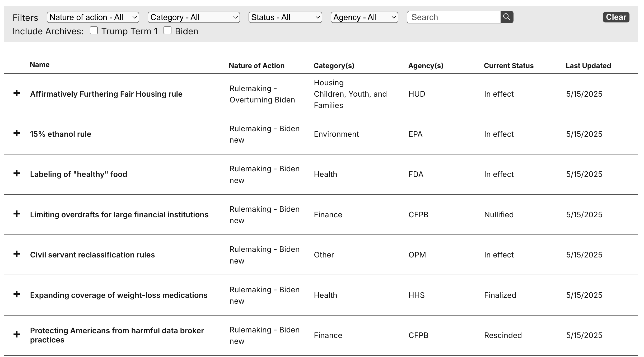This screenshot has width=644, height=357.
Task: Expand the Limiting overdrafts row with plus icon
Action: click(17, 214)
